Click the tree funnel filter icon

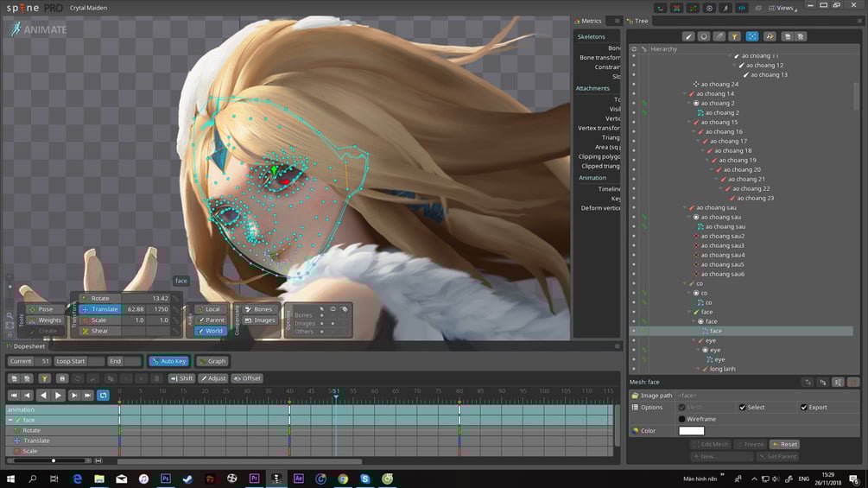(x=735, y=36)
